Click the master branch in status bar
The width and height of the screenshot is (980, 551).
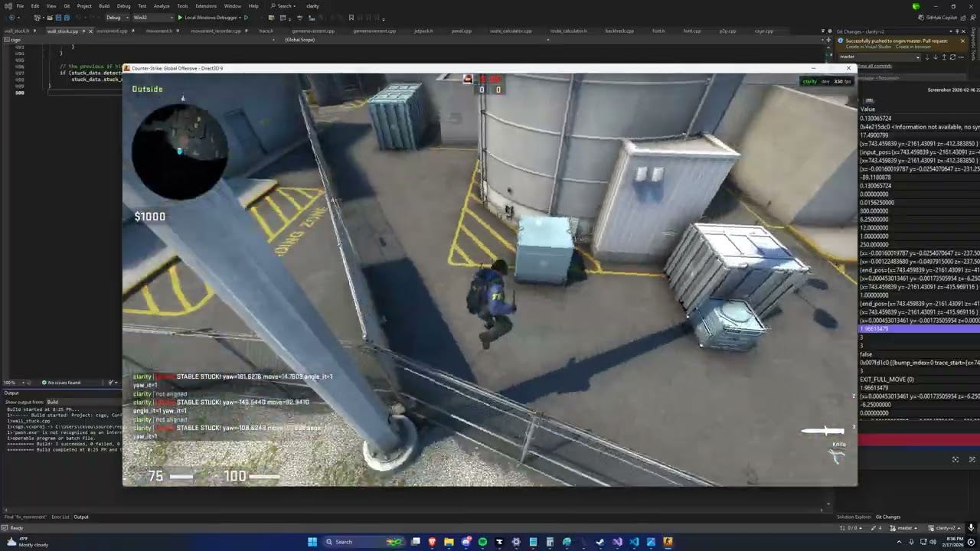pos(903,528)
